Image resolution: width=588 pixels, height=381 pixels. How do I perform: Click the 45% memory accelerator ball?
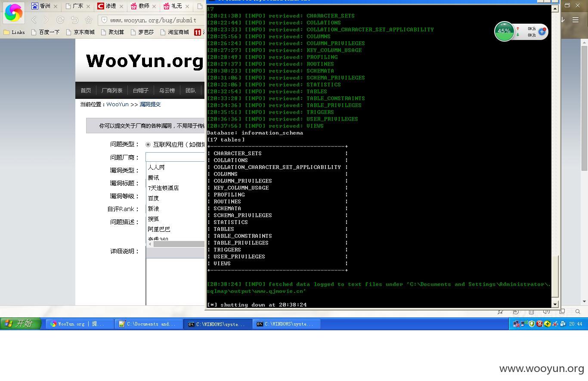pyautogui.click(x=504, y=31)
